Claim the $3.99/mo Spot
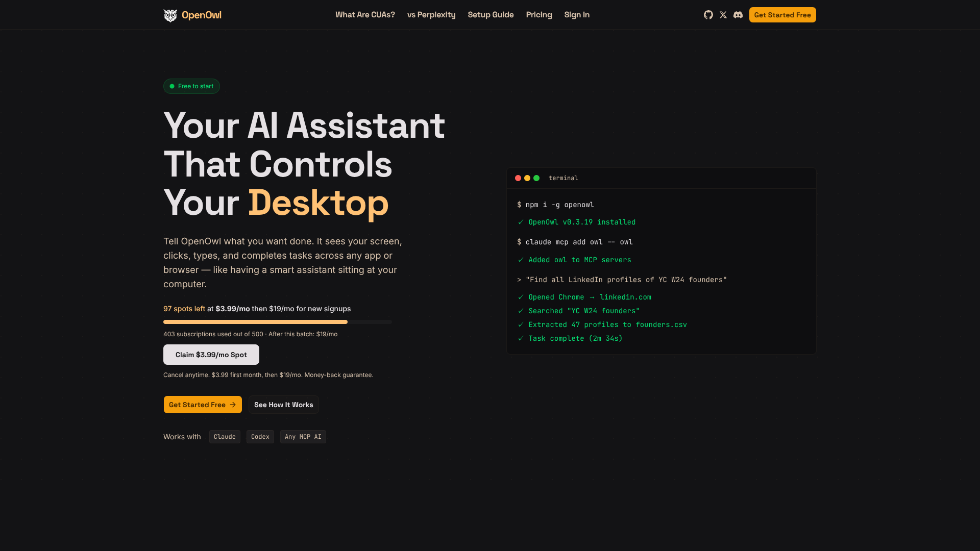Image resolution: width=980 pixels, height=551 pixels. tap(211, 354)
